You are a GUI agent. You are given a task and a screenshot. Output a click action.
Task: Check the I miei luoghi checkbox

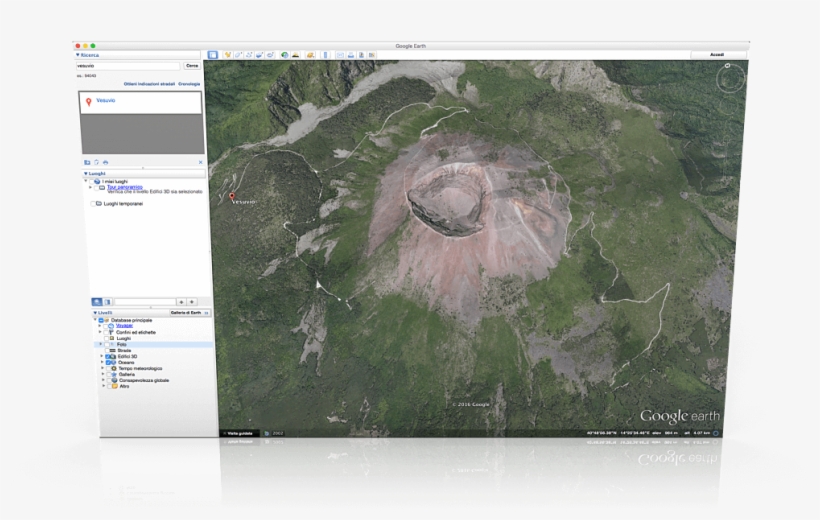click(x=92, y=182)
